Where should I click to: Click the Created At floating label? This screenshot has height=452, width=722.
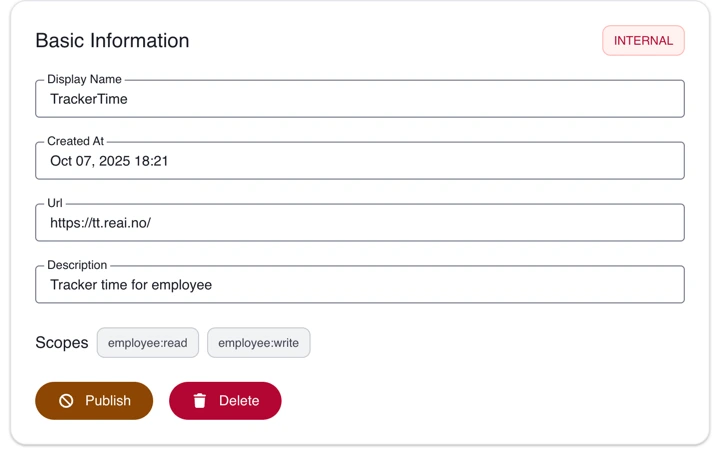(x=75, y=141)
